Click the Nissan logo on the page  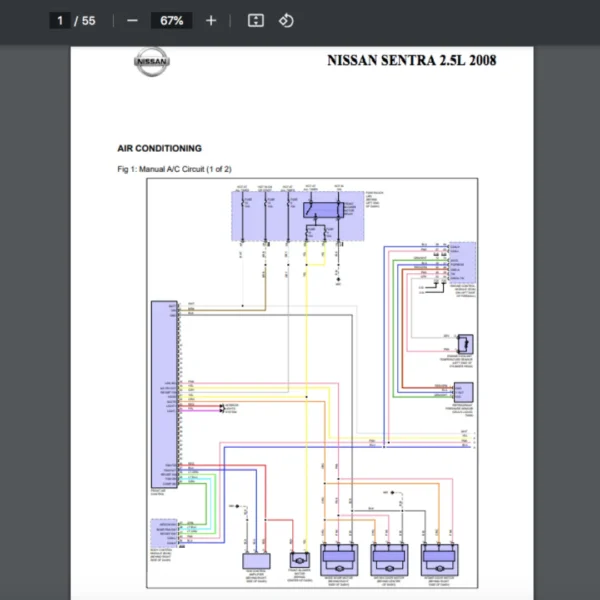[x=152, y=62]
